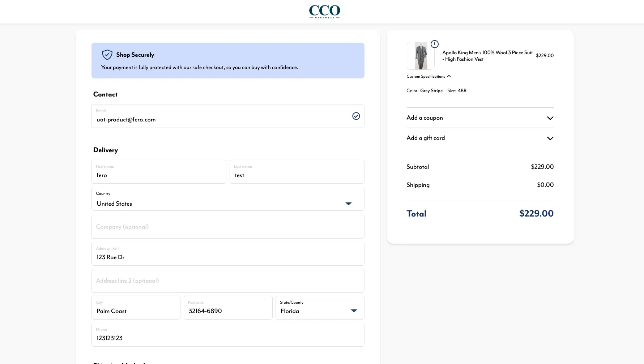This screenshot has height=364, width=644.
Task: Expand the Add a gift card section
Action: (480, 138)
